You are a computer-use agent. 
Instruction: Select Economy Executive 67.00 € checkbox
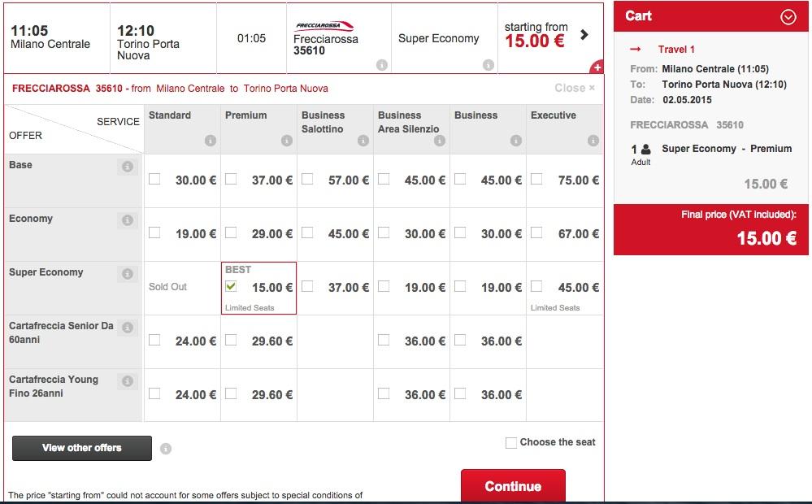coord(536,232)
